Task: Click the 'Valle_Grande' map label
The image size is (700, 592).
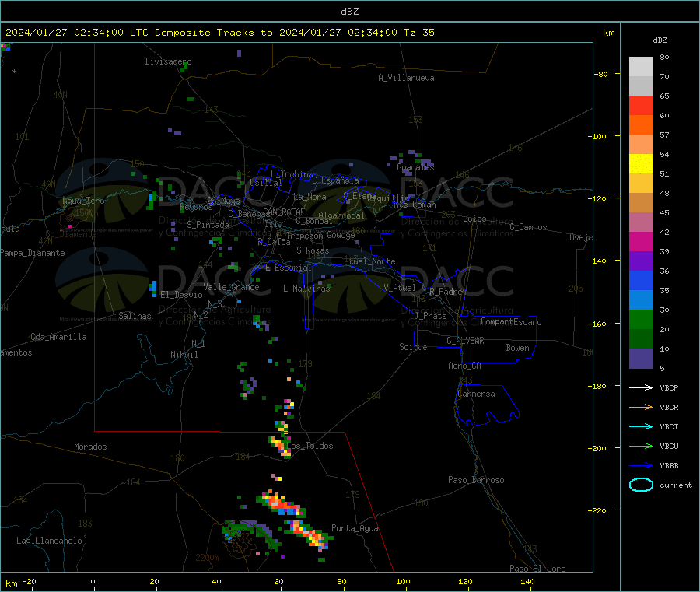Action: tap(231, 286)
